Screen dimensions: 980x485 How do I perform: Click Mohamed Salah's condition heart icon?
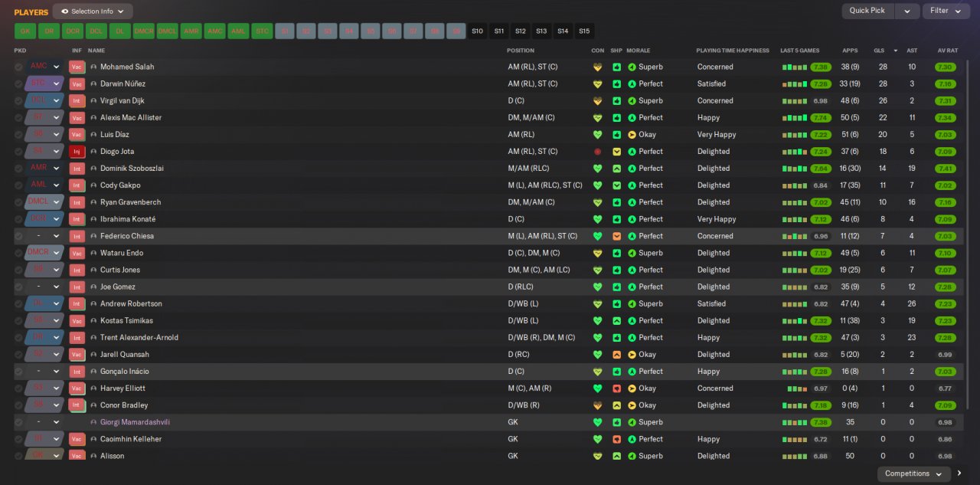[x=597, y=67]
